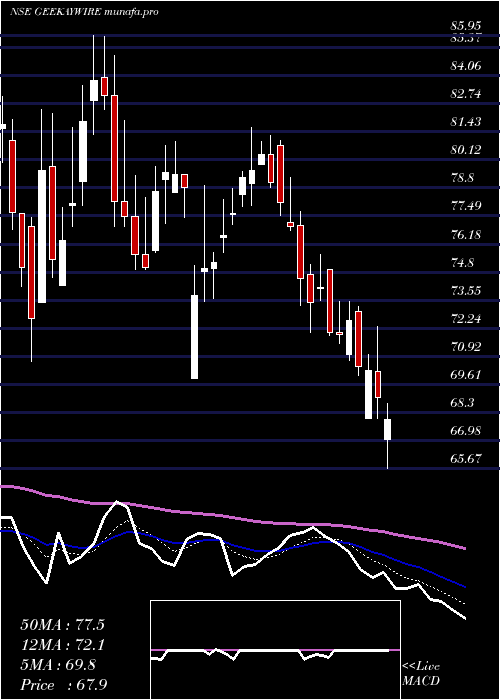Click the NSE GEEKAYWIRE munafa.pro title text
500x700 pixels.
[84, 12]
